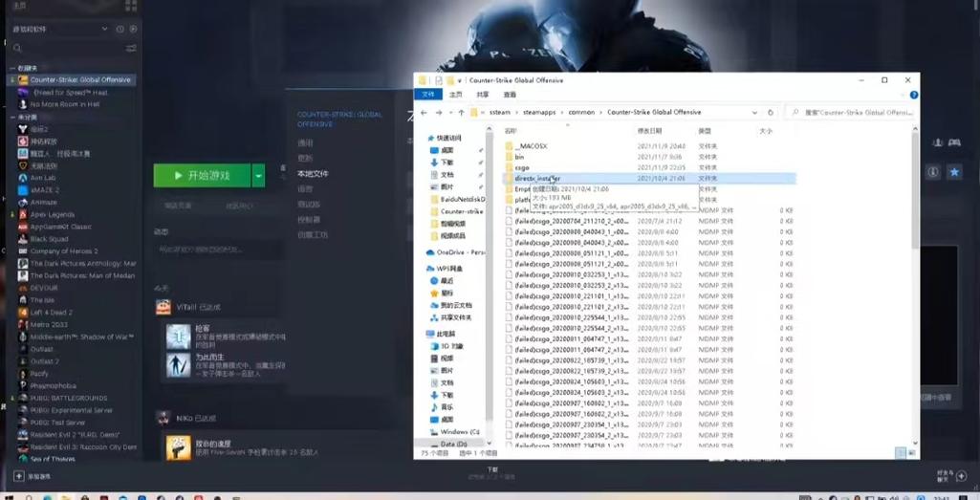Click the Sea of Thieves game icon

[x=23, y=459]
